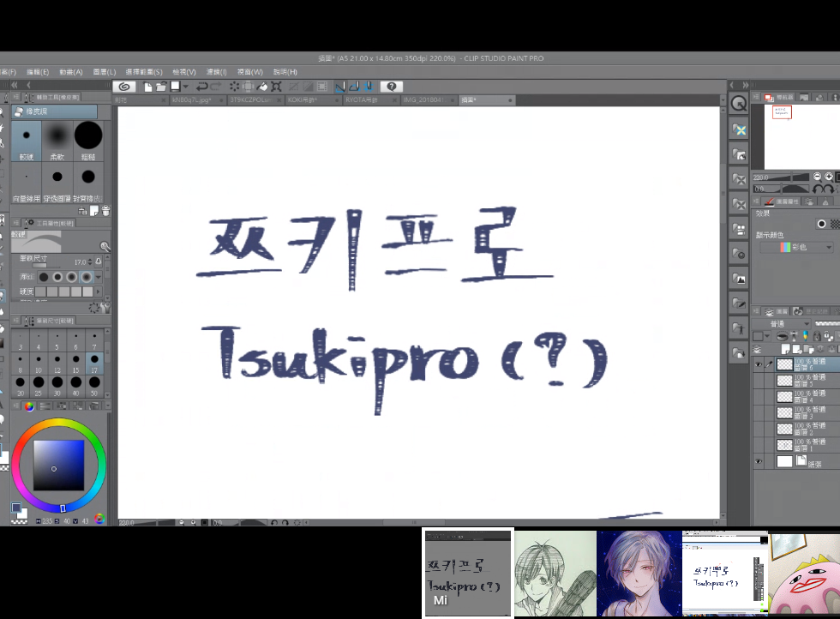
Task: Switch to the kN80q7L.jpg document tab
Action: [196, 100]
